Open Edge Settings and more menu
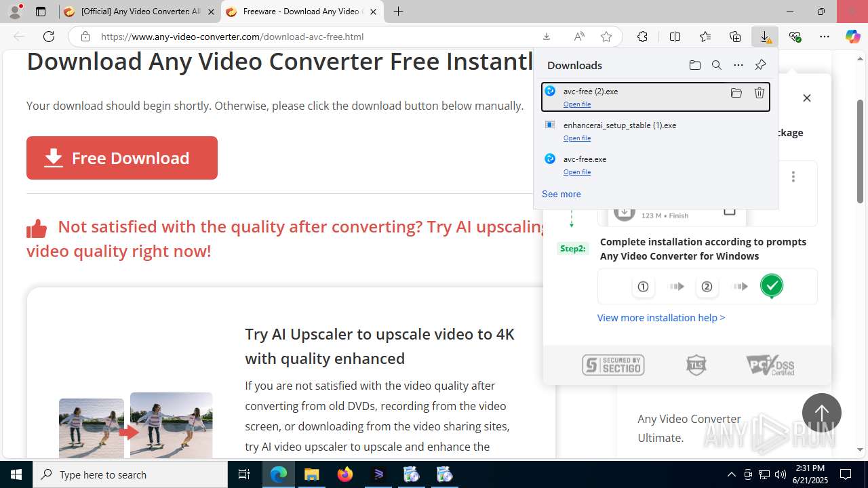Image resolution: width=868 pixels, height=488 pixels. [825, 37]
